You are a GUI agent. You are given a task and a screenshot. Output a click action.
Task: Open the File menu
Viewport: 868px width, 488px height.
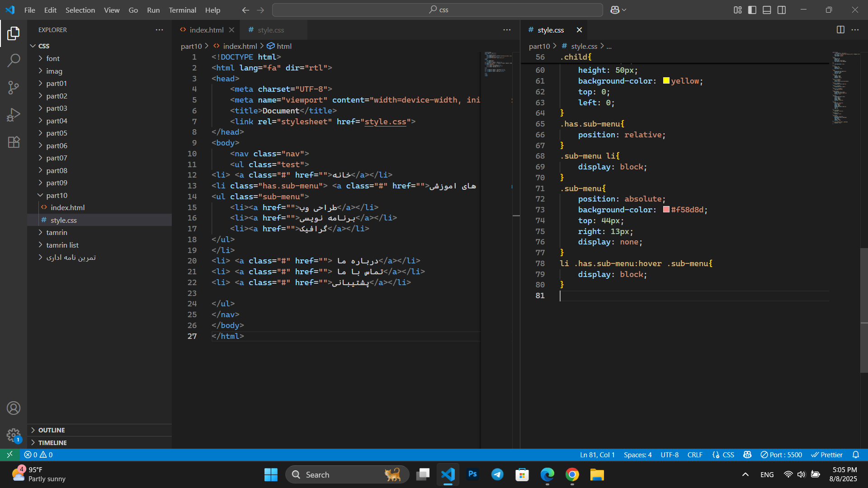point(30,10)
